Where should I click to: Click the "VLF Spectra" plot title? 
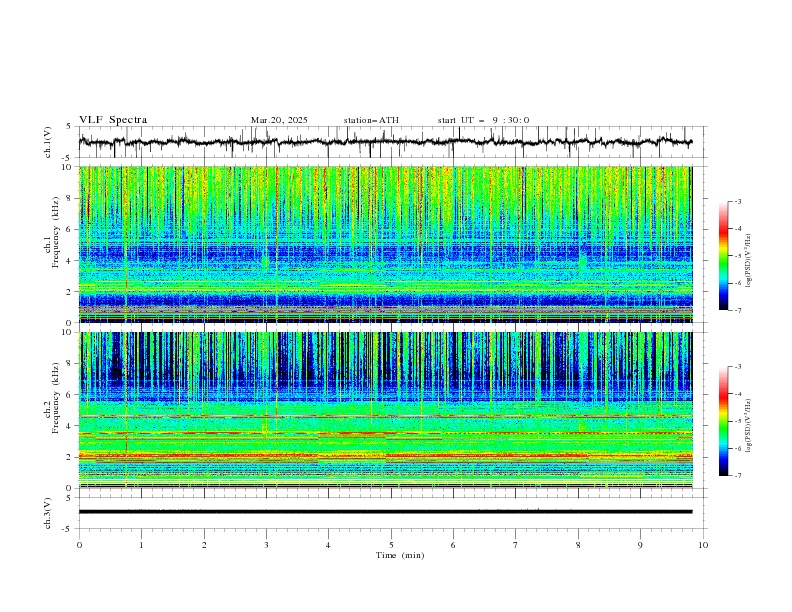(x=113, y=120)
